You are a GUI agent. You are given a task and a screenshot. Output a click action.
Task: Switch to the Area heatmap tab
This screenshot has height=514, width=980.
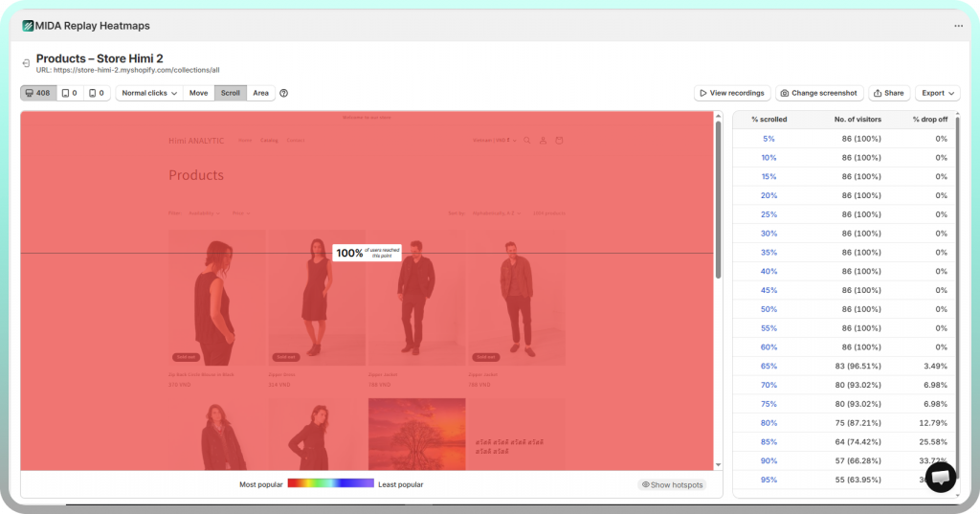pos(260,93)
